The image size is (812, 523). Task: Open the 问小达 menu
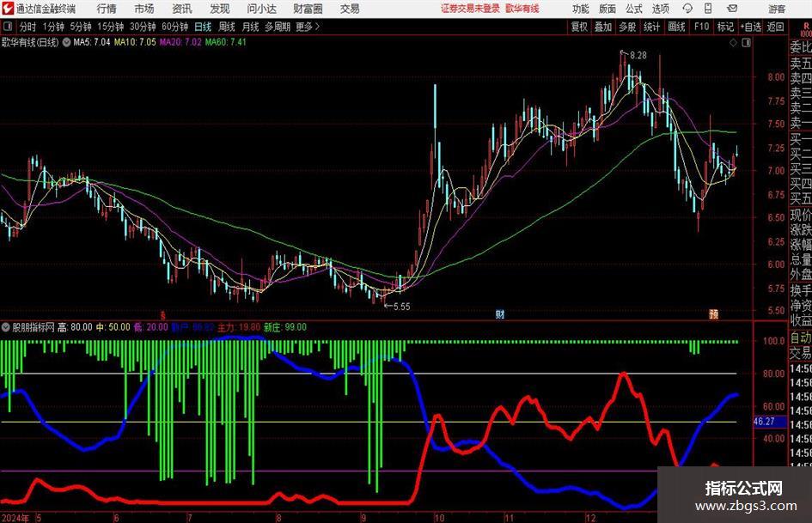(261, 9)
